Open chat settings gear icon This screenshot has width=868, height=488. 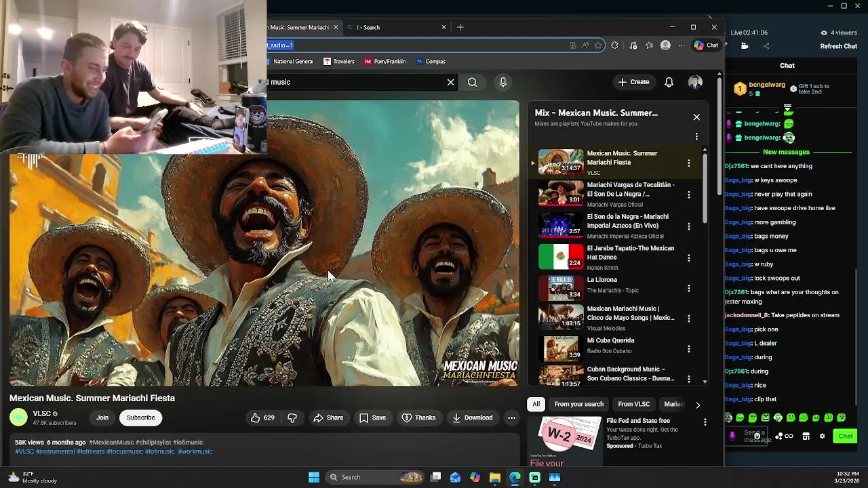822,436
